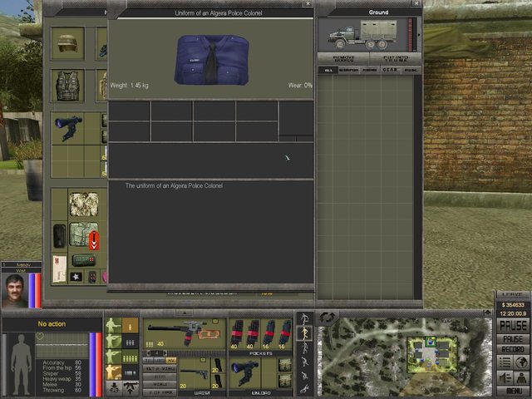Collapse minimap with up arrow
Viewport: 532px width, 399px height.
[x=488, y=313]
